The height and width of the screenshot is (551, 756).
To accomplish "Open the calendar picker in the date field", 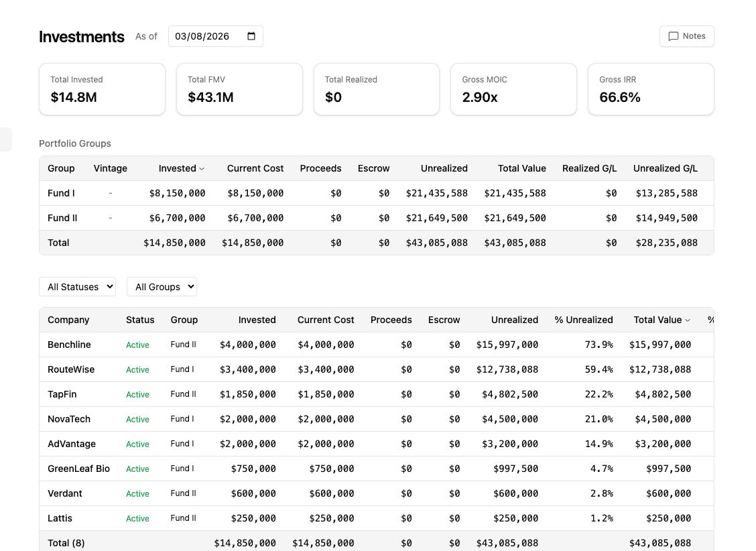I will 251,36.
